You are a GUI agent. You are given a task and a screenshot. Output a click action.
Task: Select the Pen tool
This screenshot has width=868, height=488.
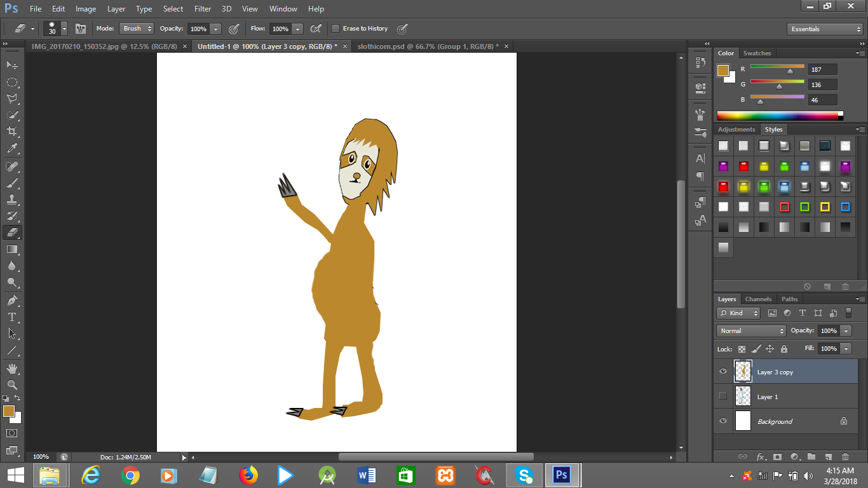tap(12, 301)
